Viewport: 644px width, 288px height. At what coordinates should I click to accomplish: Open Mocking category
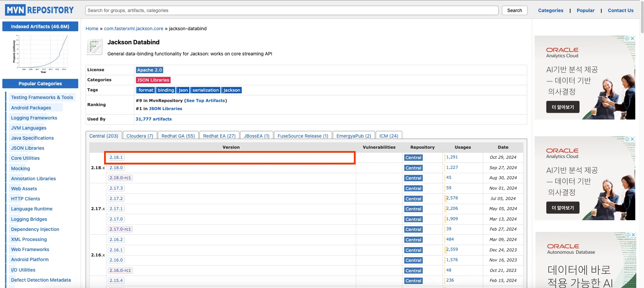pos(20,168)
